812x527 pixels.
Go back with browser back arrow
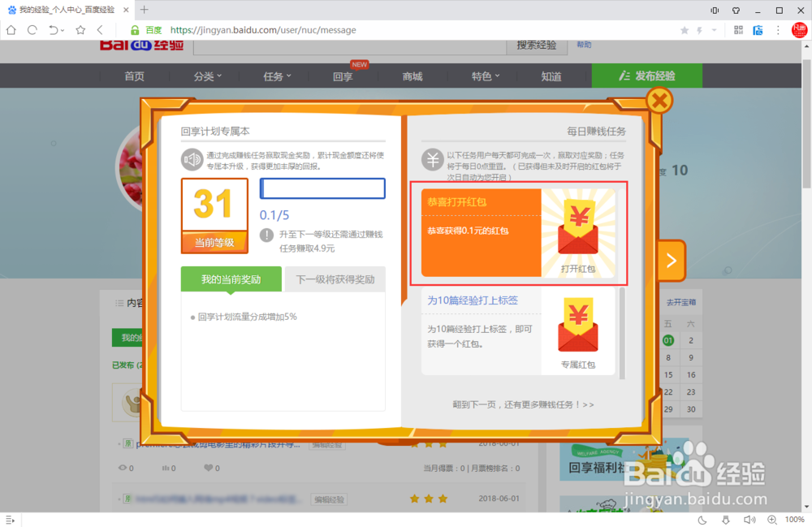tap(100, 30)
